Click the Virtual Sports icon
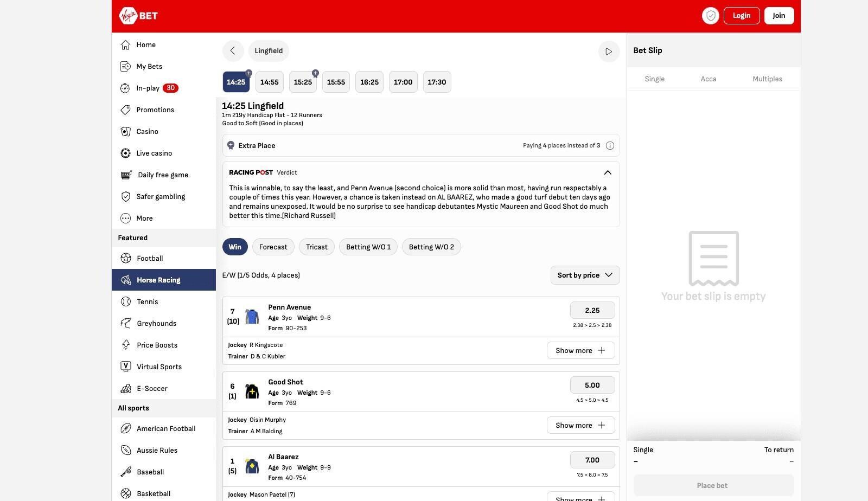Screen dimensions: 868x501 tap(126, 367)
